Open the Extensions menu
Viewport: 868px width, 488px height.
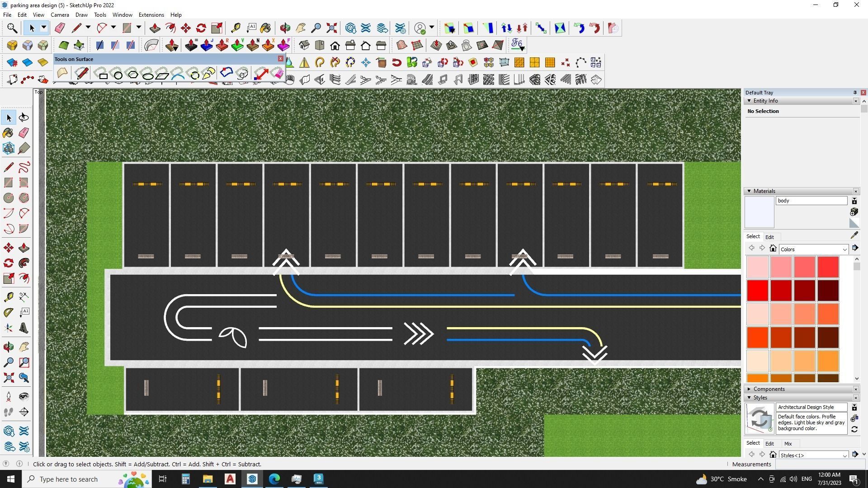pos(151,15)
